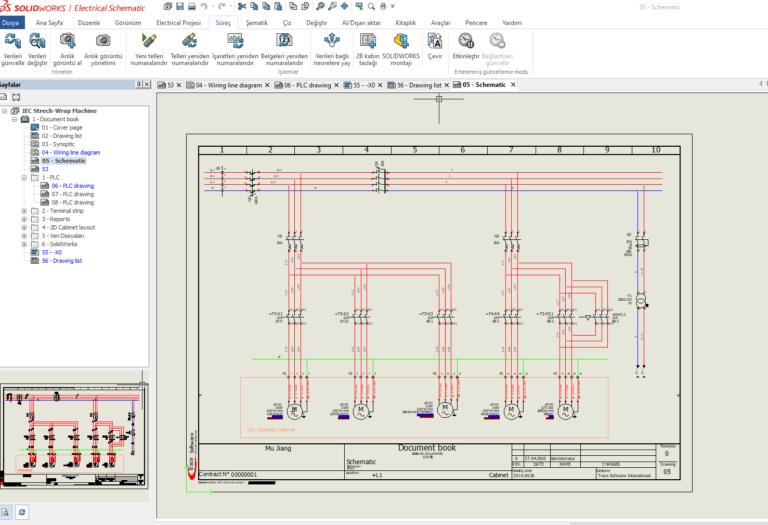Toggle Etkinleştir deferred update mode

point(466,42)
